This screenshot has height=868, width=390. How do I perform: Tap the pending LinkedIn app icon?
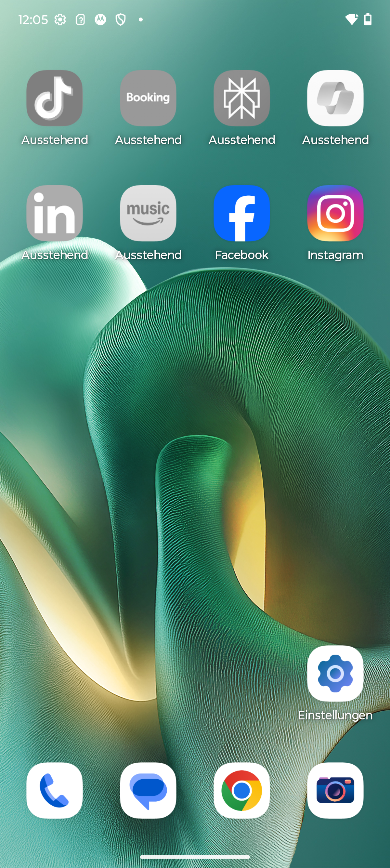click(55, 213)
